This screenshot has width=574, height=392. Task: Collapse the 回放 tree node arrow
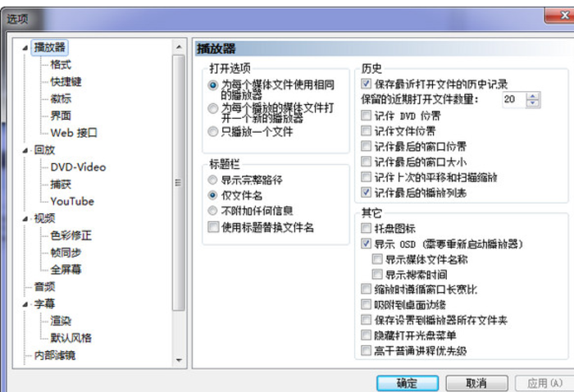click(26, 150)
